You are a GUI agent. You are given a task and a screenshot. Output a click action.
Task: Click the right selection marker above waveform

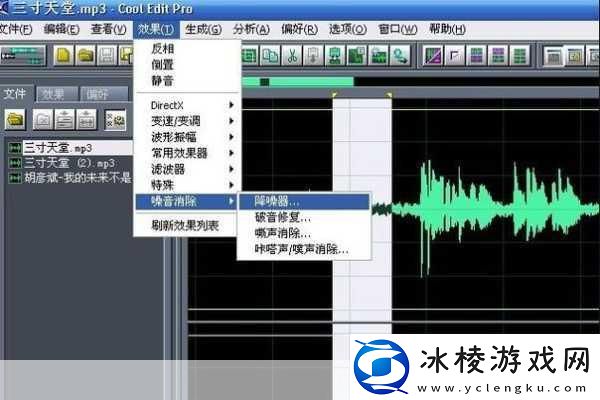tap(390, 94)
